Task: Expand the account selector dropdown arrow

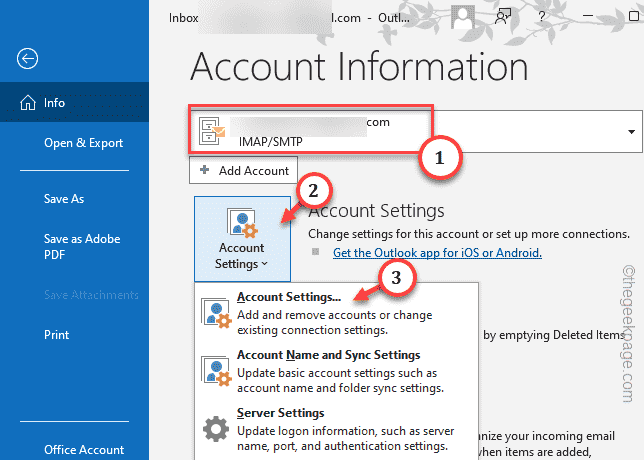Action: [631, 132]
